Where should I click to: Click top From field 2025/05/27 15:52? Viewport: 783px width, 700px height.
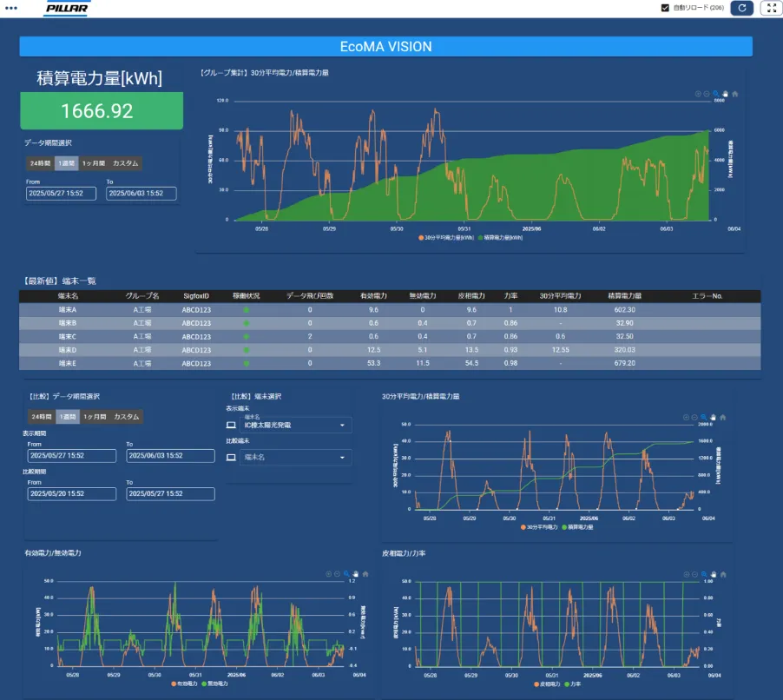(x=61, y=194)
